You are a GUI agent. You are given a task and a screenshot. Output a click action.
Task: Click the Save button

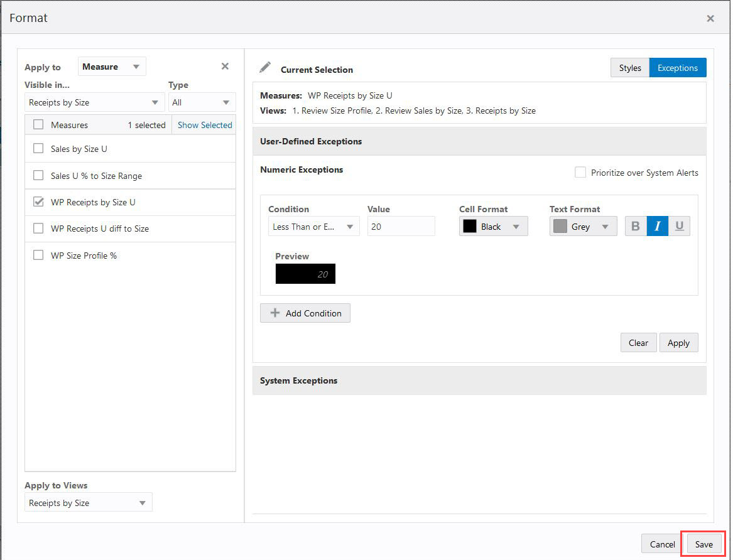[x=703, y=544]
